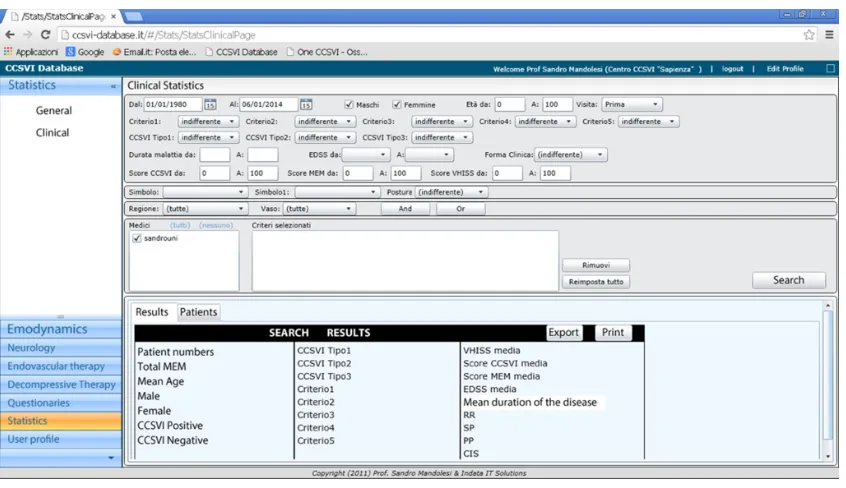Open calendar icon next to Al date
The height and width of the screenshot is (488, 846).
pyautogui.click(x=306, y=105)
